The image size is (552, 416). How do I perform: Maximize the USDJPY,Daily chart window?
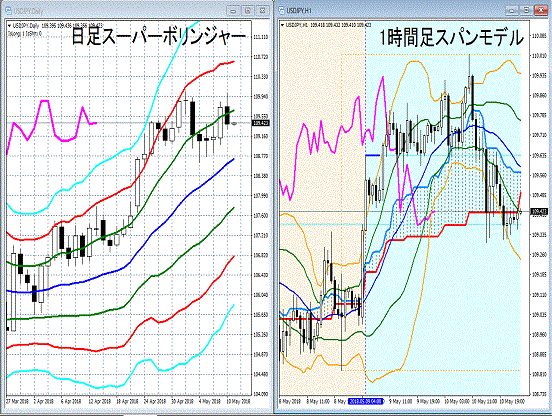click(248, 11)
